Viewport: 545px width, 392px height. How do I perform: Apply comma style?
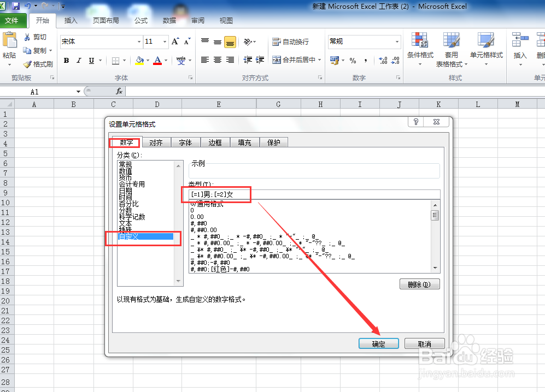[366, 61]
